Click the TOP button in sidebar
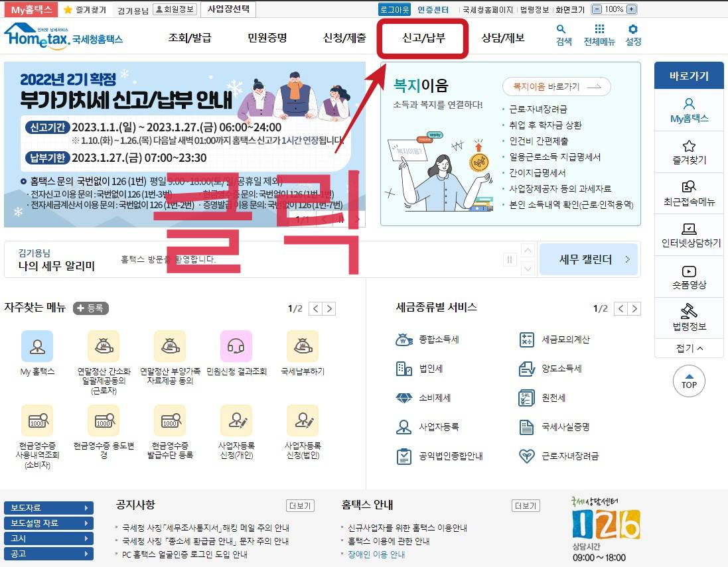Image resolution: width=728 pixels, height=567 pixels. [688, 381]
